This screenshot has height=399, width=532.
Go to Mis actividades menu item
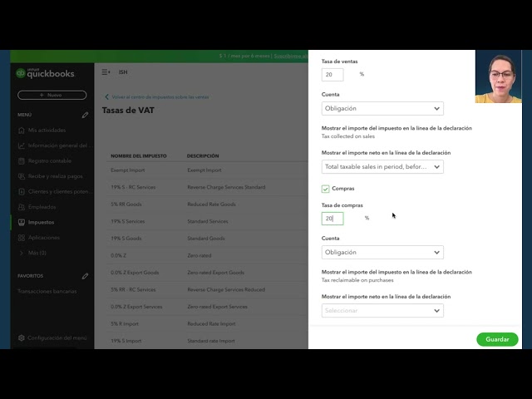click(47, 131)
